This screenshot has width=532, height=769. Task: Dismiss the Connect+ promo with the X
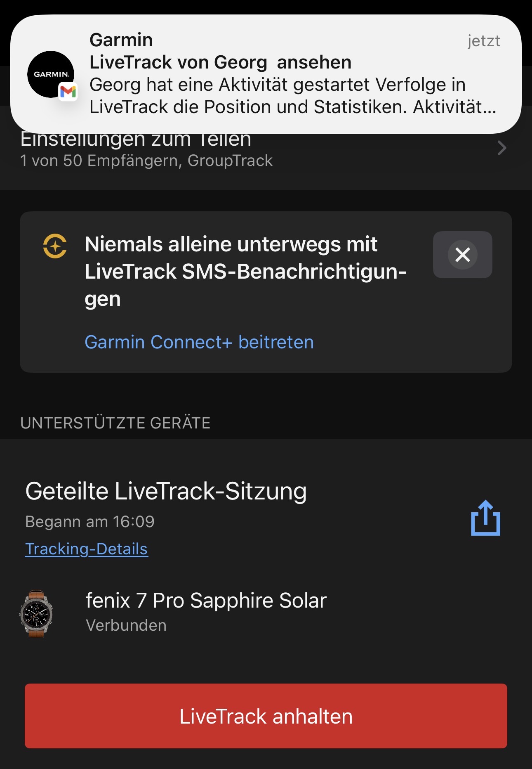[x=462, y=255]
